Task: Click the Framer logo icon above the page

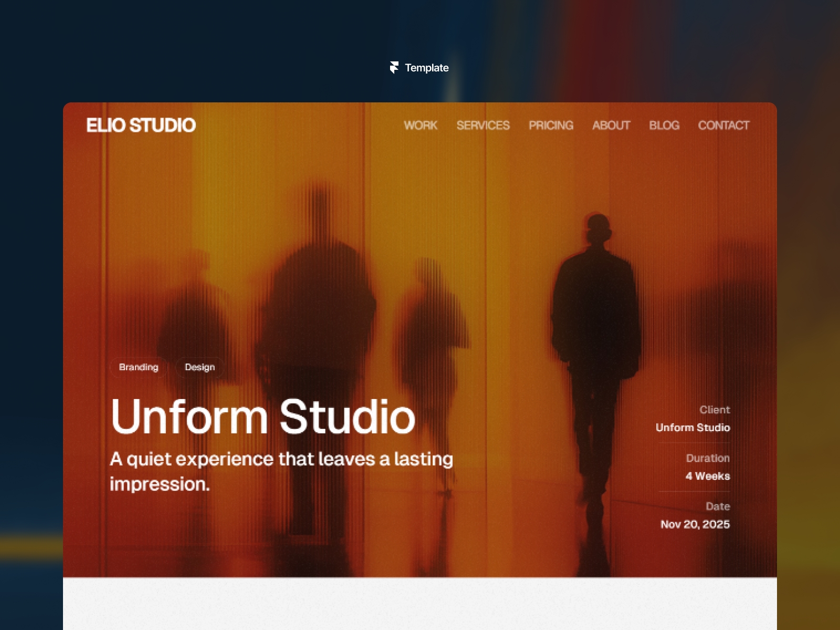Action: (x=394, y=67)
